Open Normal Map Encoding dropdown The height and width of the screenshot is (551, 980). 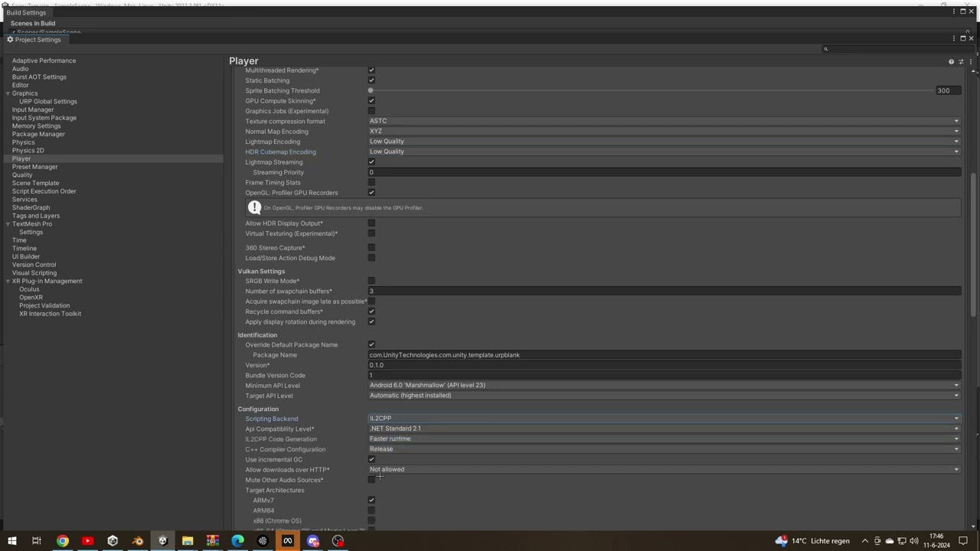pyautogui.click(x=664, y=132)
